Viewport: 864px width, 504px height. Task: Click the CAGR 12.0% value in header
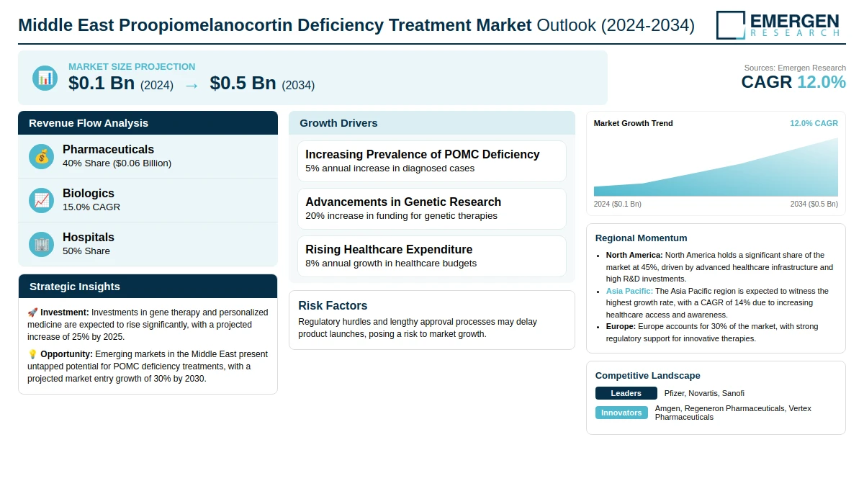[793, 82]
